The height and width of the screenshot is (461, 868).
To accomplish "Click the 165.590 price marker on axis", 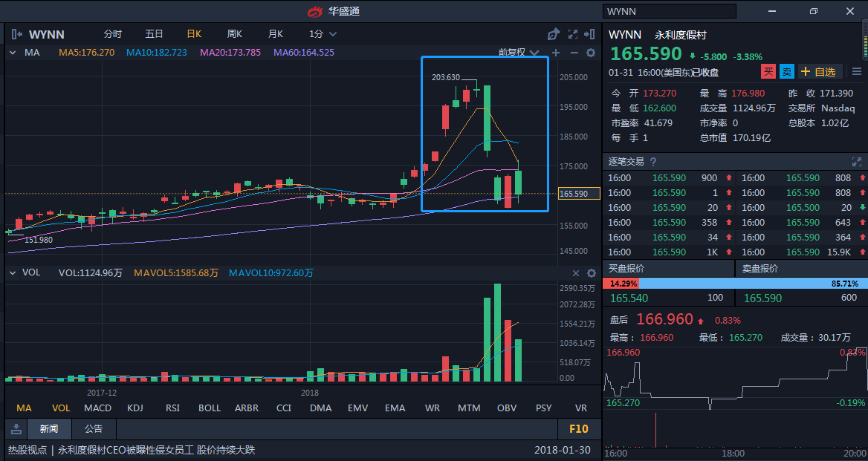I will pos(579,194).
